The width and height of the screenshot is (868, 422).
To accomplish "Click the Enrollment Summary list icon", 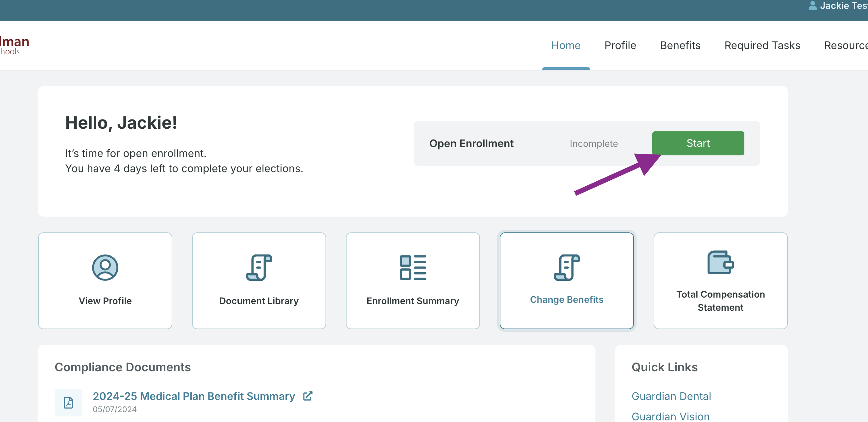I will coord(413,267).
